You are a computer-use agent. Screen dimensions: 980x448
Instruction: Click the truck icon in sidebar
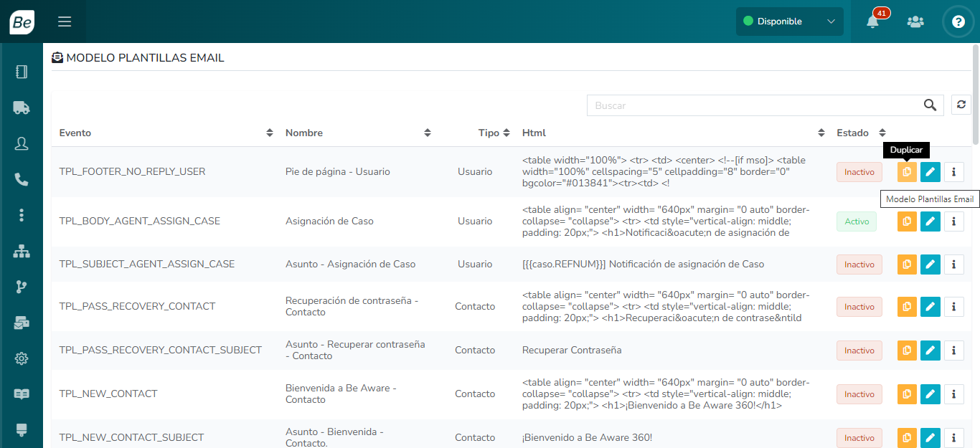coord(22,108)
